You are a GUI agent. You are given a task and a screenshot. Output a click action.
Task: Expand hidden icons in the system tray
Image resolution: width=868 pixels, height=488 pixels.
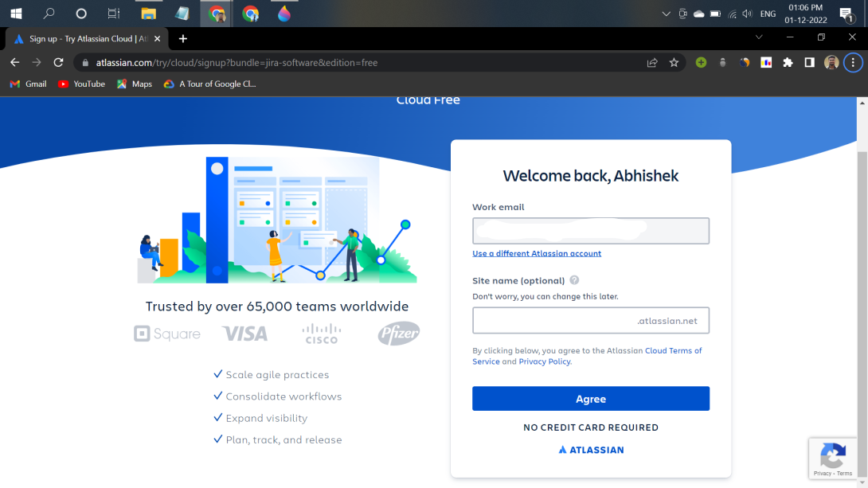point(667,14)
